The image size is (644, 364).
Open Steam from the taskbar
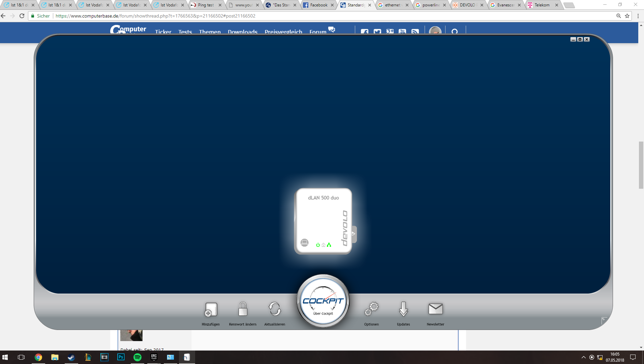click(71, 357)
